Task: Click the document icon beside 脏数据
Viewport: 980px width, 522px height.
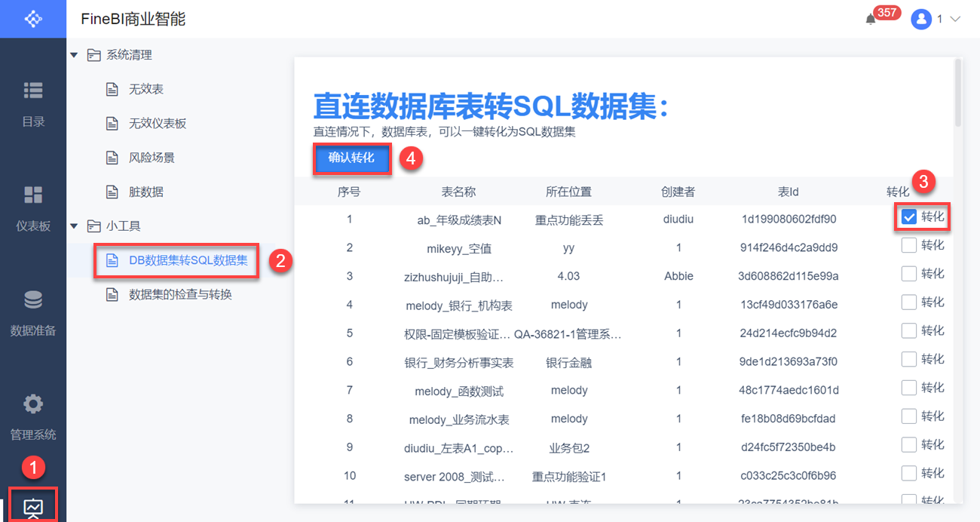Action: click(112, 192)
